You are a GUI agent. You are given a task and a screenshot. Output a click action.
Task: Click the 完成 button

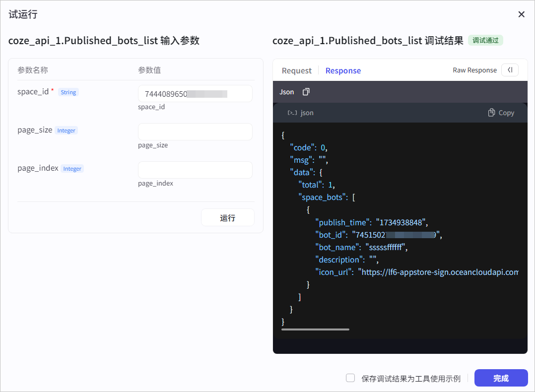501,378
